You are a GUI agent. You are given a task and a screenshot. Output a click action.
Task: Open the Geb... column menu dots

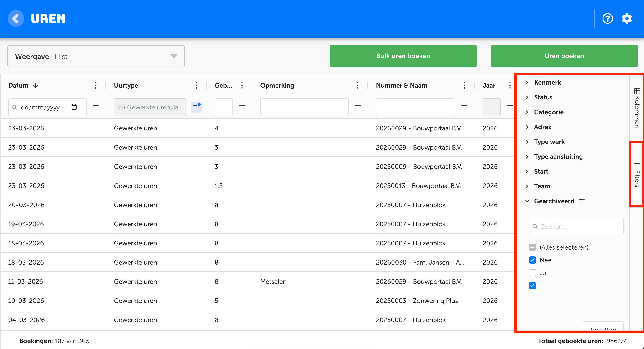pos(242,85)
